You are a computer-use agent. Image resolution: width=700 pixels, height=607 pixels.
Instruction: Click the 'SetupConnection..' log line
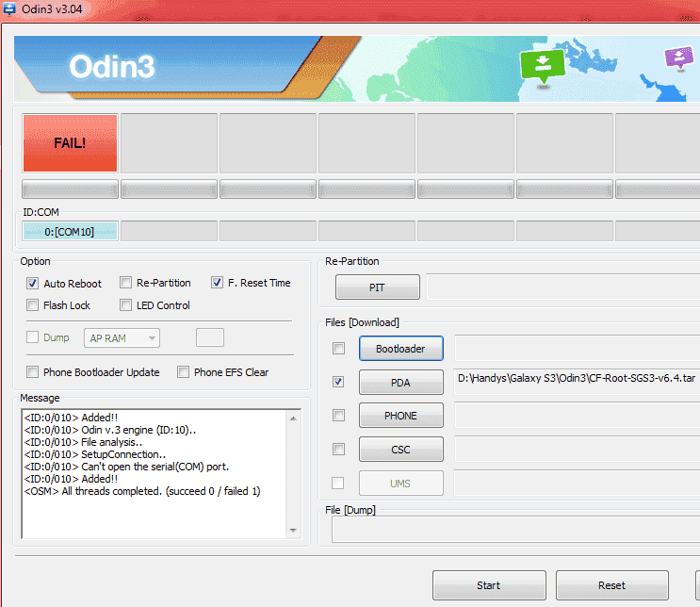tap(94, 454)
